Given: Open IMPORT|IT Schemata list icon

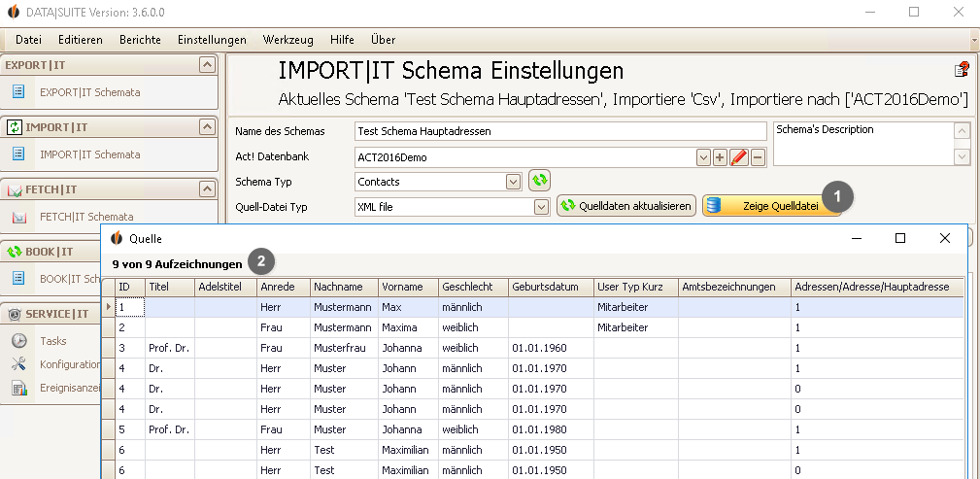Looking at the screenshot, I should pos(18,154).
